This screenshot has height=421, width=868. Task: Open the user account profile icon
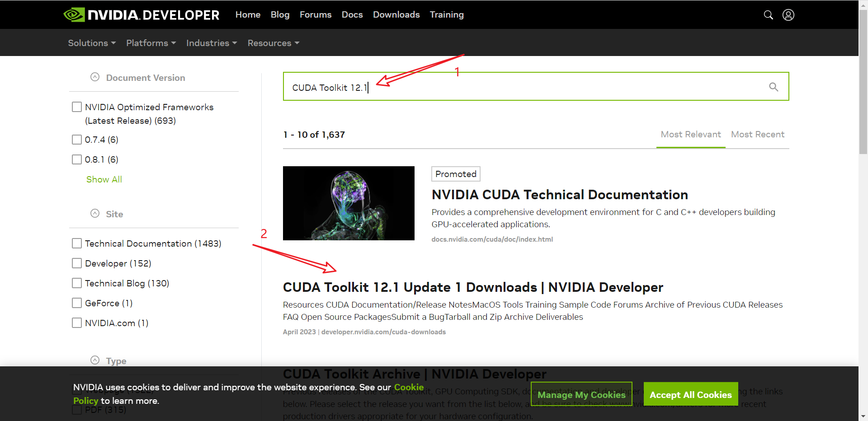[788, 15]
